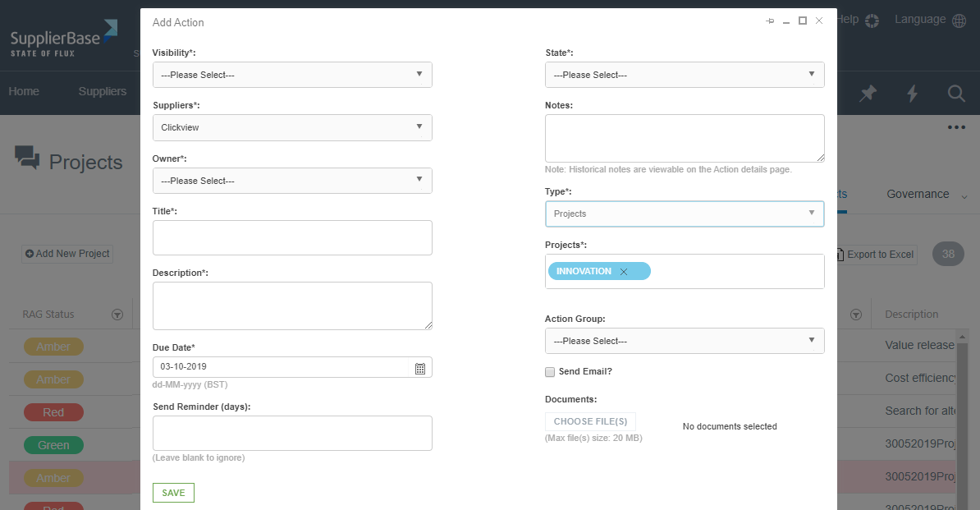Open the three-dots more options menu
Image resolution: width=980 pixels, height=510 pixels.
click(x=955, y=127)
